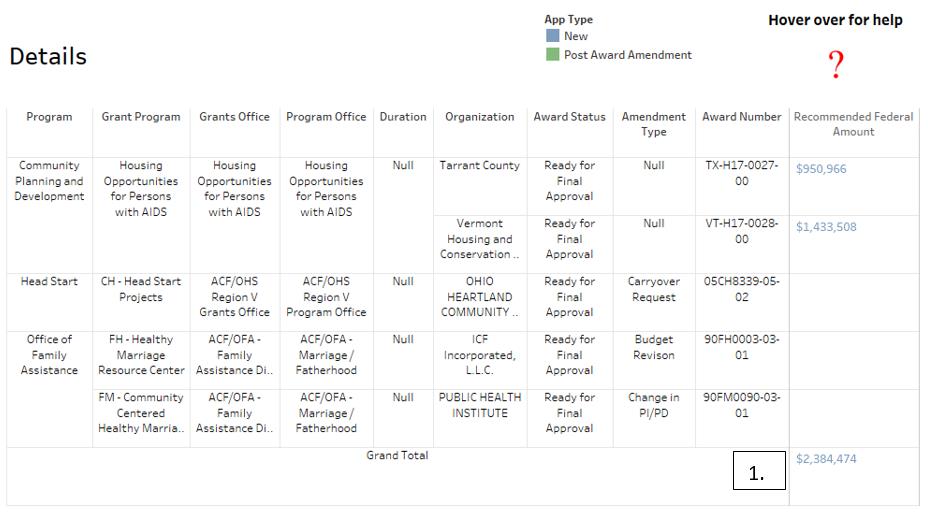
Task: Click the Program column header
Action: (x=49, y=117)
